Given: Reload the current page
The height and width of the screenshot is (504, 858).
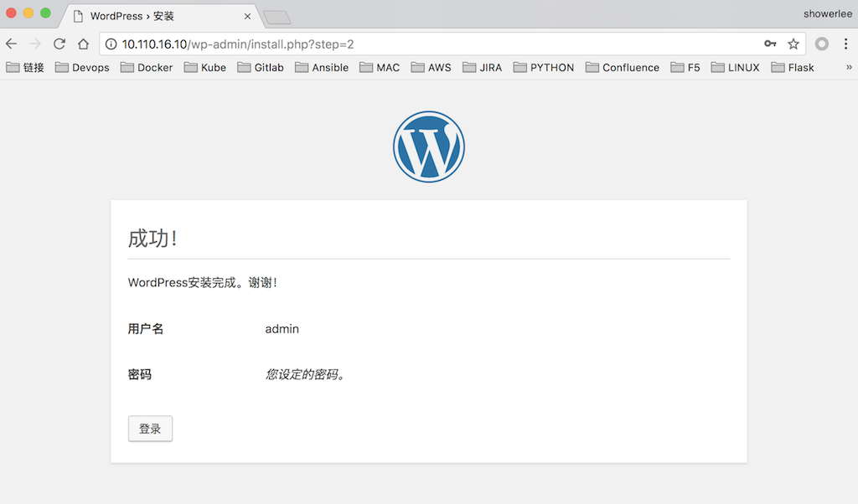Looking at the screenshot, I should (59, 44).
